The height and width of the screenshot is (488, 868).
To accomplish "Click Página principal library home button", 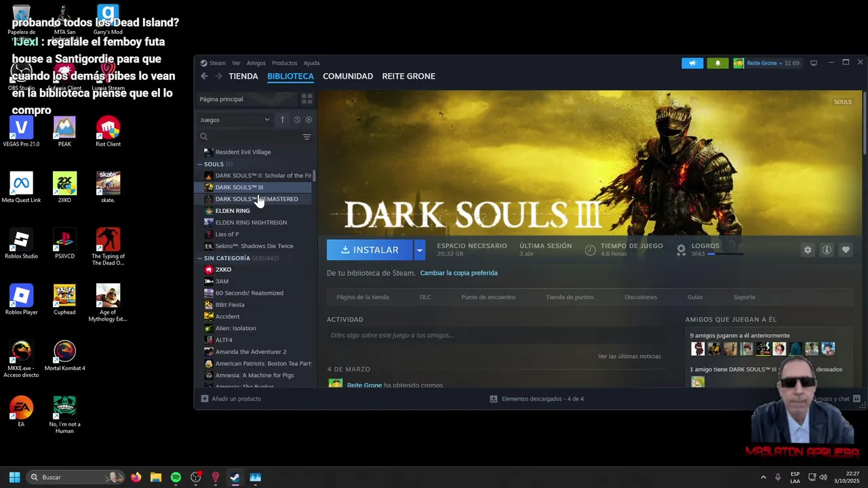I will pyautogui.click(x=247, y=99).
